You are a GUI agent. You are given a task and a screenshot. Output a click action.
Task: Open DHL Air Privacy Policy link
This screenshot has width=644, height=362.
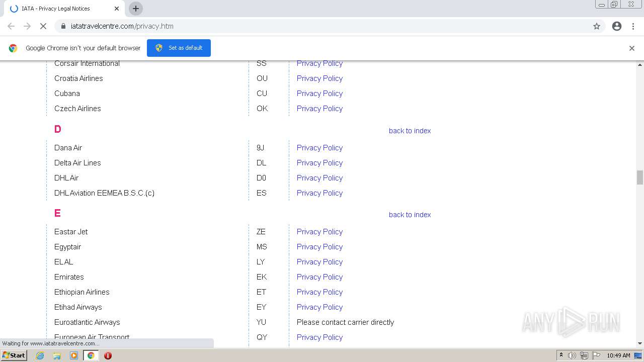319,178
